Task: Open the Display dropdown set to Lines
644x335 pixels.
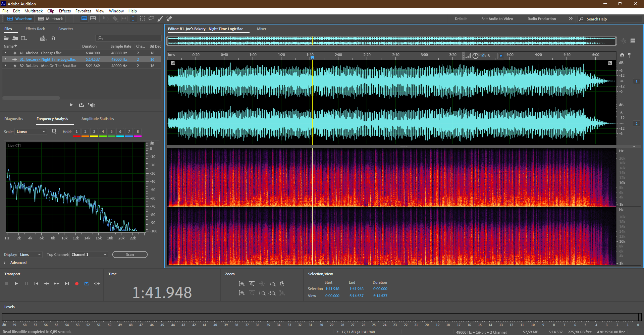Action: pos(30,255)
